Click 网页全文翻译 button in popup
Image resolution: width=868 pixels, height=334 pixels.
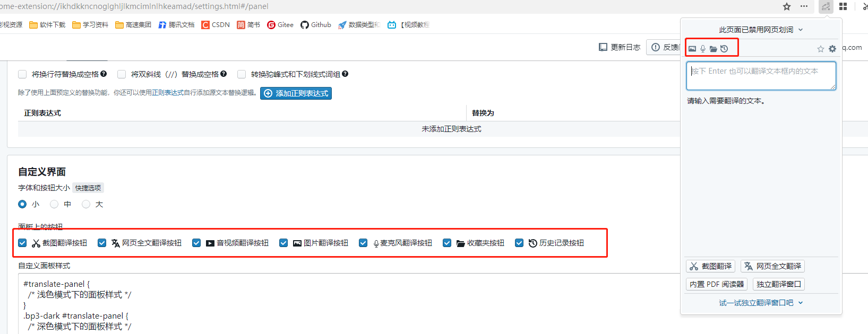coord(772,266)
